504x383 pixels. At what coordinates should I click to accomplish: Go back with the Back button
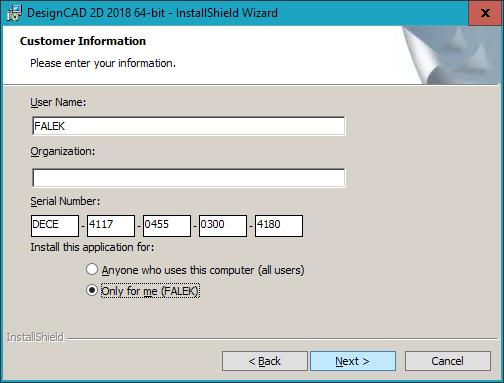pyautogui.click(x=265, y=361)
